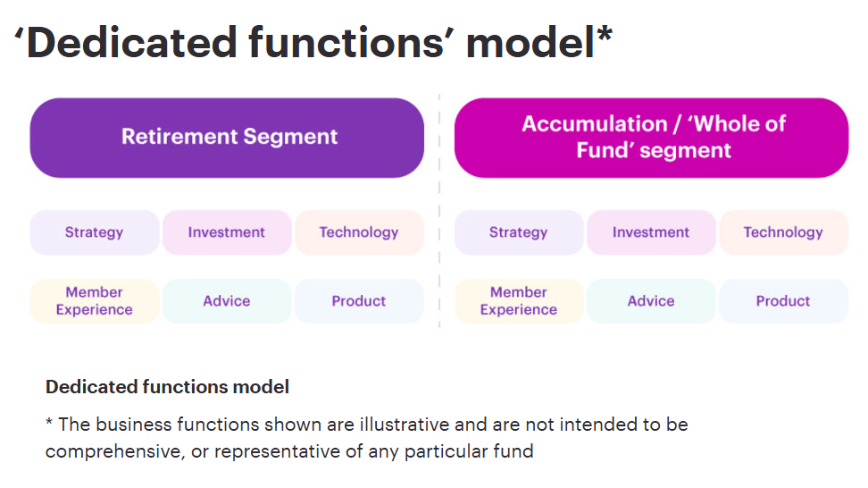Select the magenta Accumulation 'Whole of Fund' segment header
868x488 pixels.
click(x=651, y=138)
